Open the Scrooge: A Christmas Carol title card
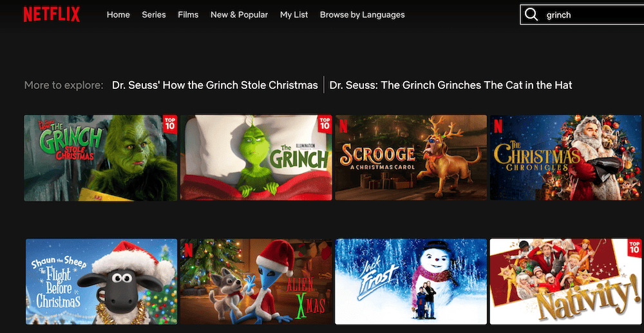Image resolution: width=644 pixels, height=333 pixels. (411, 158)
